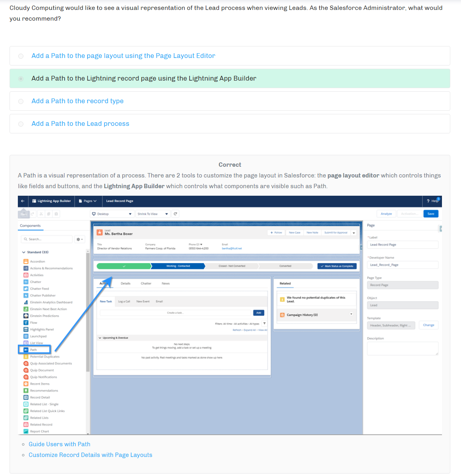The image size is (461, 476).
Task: Select the Einstein Analytics Dashboard component icon
Action: 26,303
